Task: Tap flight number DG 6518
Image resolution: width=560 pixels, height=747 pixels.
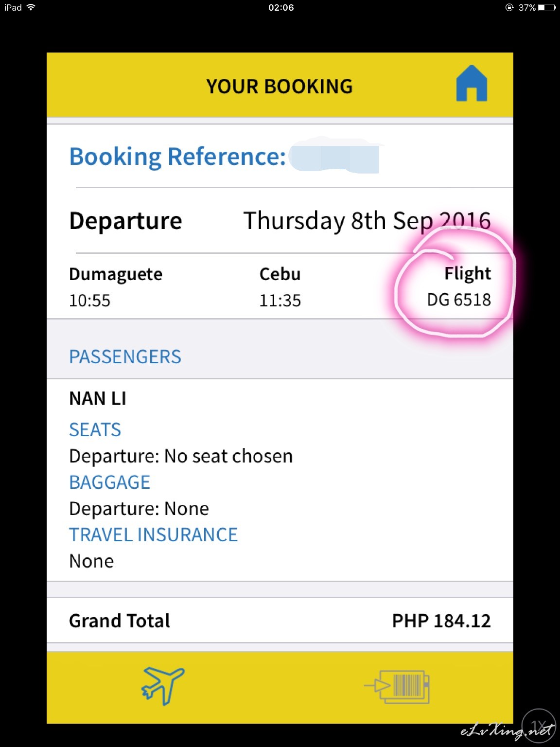Action: tap(459, 300)
